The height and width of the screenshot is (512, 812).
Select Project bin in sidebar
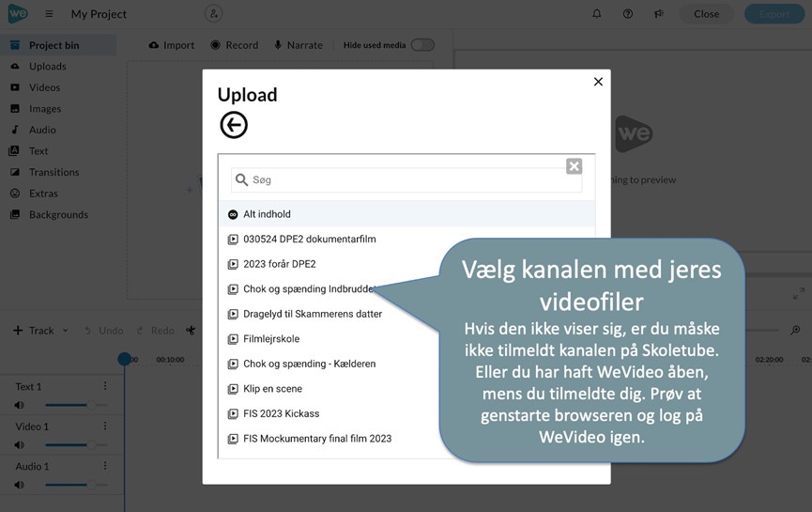pyautogui.click(x=58, y=45)
